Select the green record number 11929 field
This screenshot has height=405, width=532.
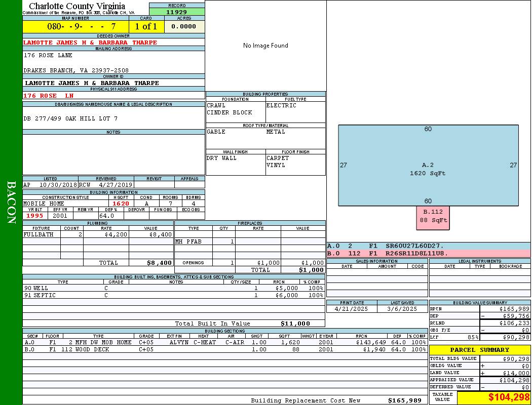[177, 12]
